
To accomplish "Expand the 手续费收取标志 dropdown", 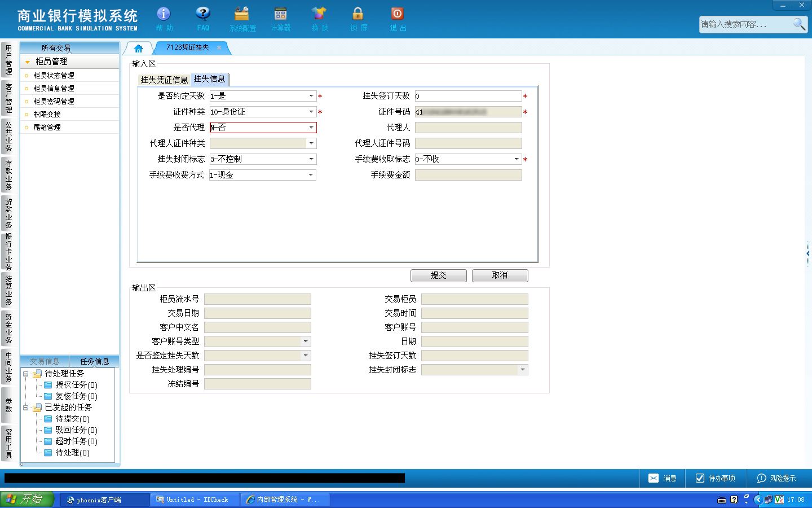I will [517, 159].
